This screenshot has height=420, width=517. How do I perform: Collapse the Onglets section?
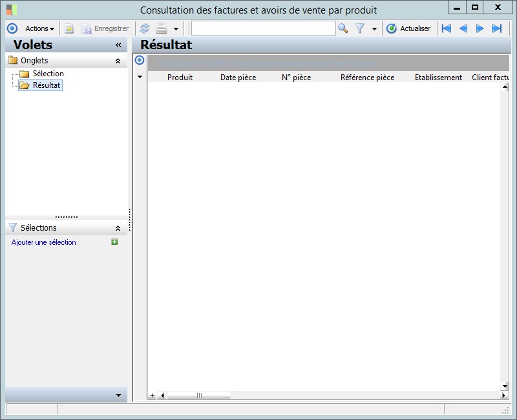[118, 61]
